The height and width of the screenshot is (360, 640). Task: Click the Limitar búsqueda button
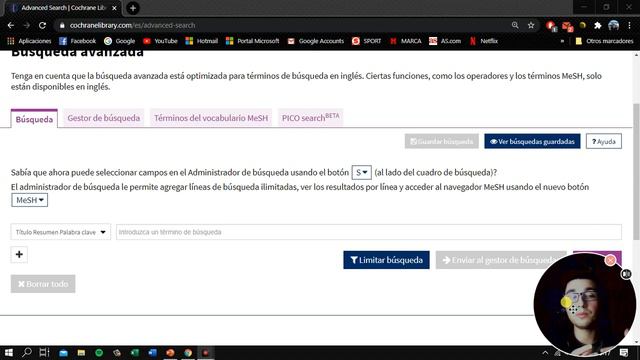pyautogui.click(x=386, y=260)
